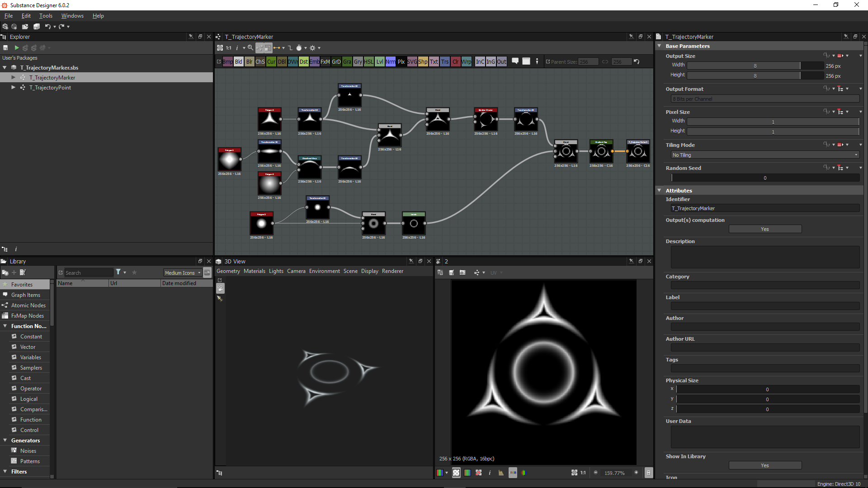Click the Identifier input field
This screenshot has width=868, height=488.
pos(765,208)
